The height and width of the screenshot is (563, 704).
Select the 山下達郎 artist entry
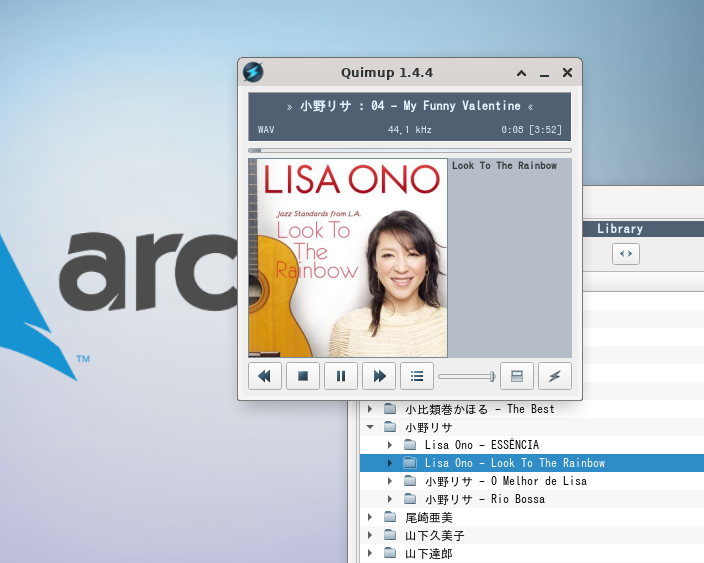point(428,553)
